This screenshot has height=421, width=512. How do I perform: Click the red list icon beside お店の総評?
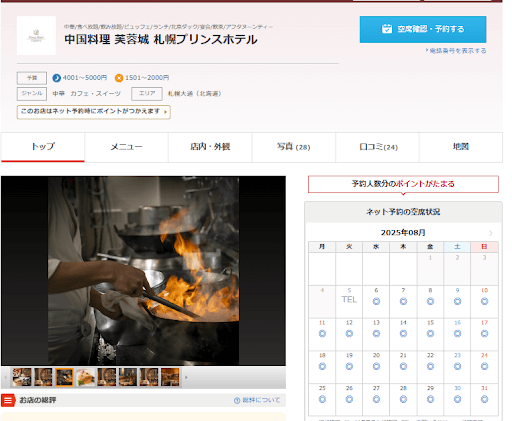(8, 400)
